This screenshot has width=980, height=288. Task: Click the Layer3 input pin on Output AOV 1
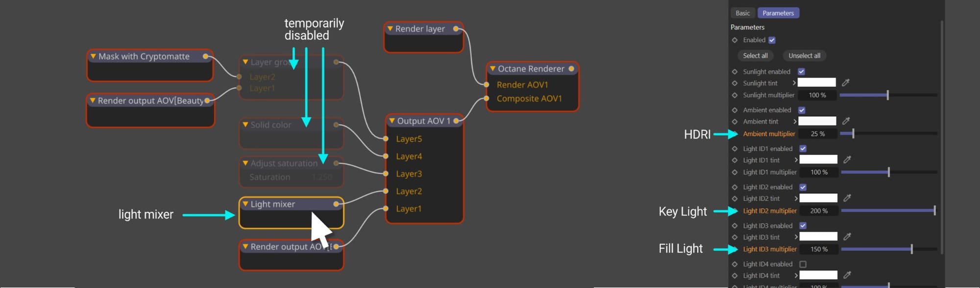tap(386, 174)
